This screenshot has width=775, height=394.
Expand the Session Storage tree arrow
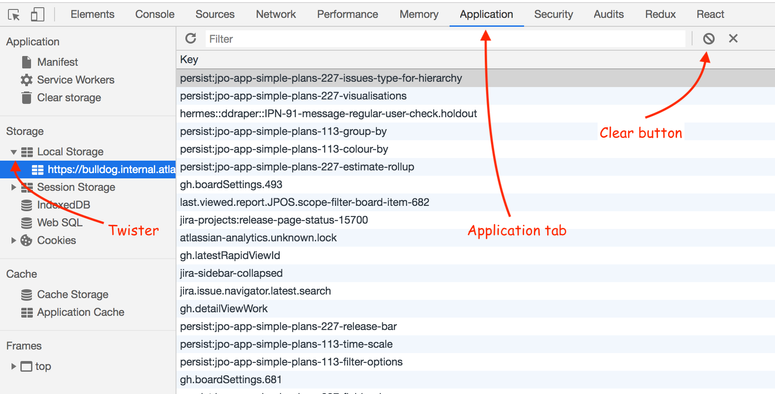point(14,187)
